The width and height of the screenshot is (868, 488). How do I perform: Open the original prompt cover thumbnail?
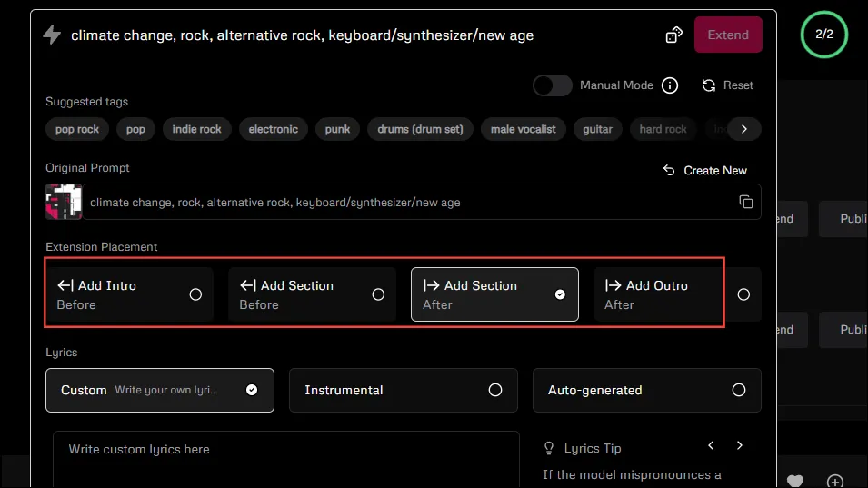(64, 202)
